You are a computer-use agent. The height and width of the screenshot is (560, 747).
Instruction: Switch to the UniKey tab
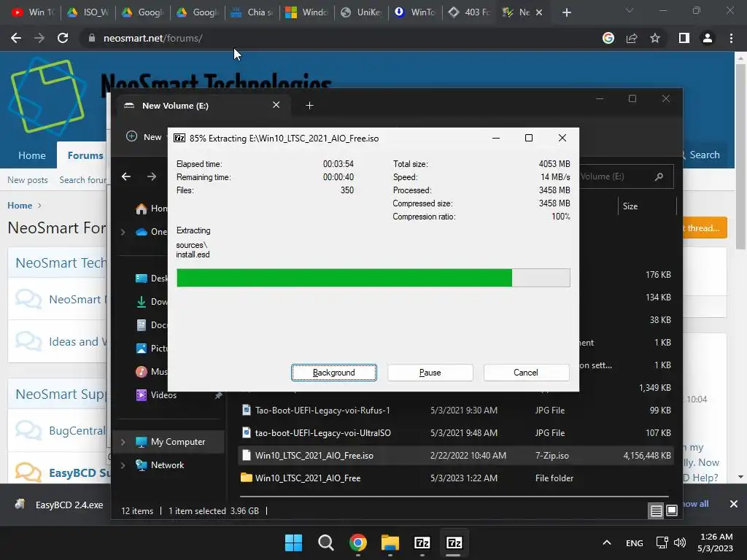point(362,12)
